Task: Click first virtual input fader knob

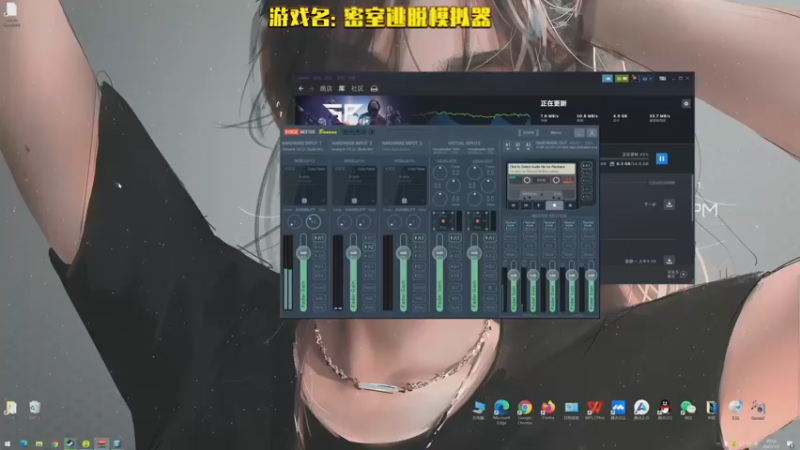Action: pyautogui.click(x=439, y=253)
